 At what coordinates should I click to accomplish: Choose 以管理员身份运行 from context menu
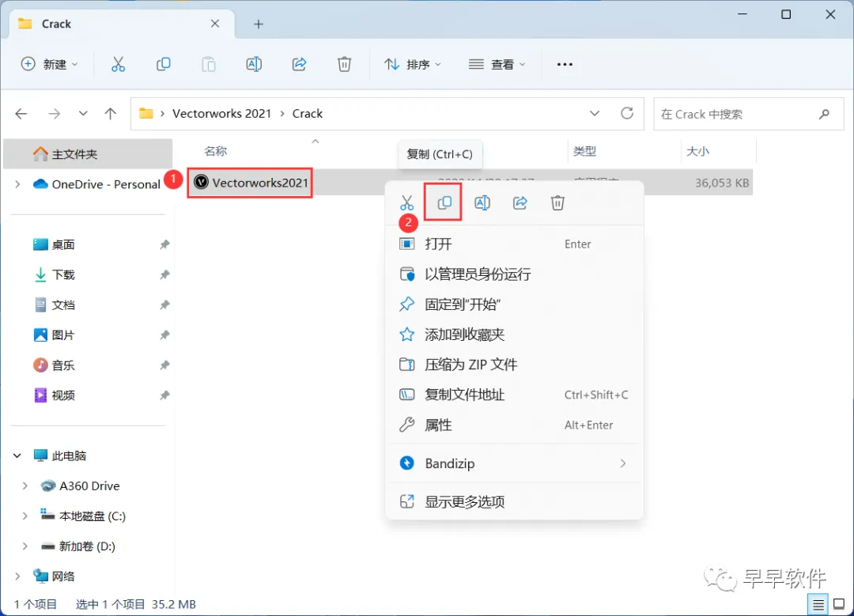point(514,274)
